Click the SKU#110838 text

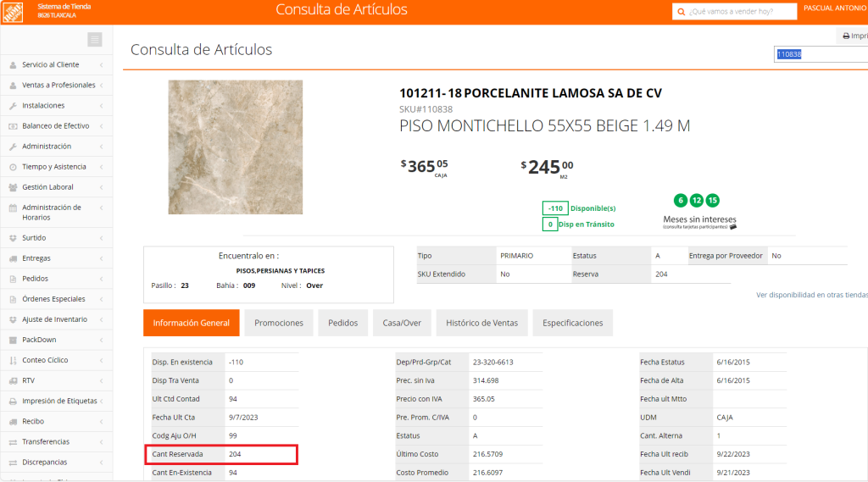(x=426, y=109)
